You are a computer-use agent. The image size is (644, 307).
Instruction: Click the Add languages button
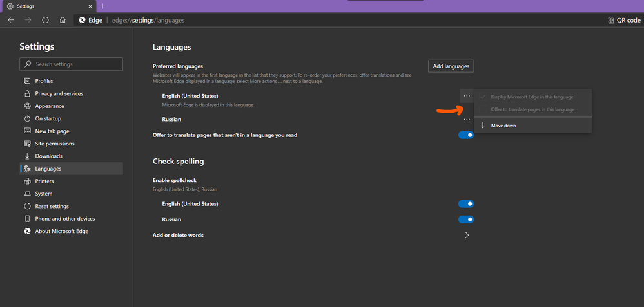click(451, 66)
